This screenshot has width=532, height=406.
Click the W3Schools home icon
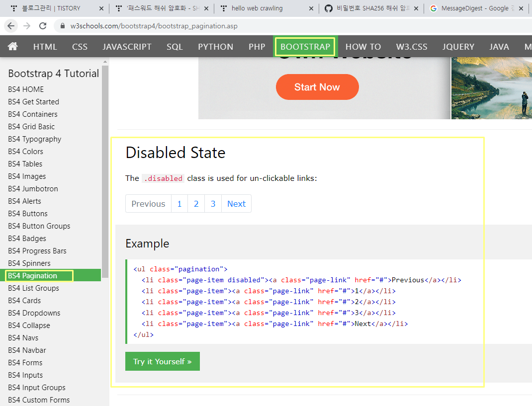coord(13,47)
